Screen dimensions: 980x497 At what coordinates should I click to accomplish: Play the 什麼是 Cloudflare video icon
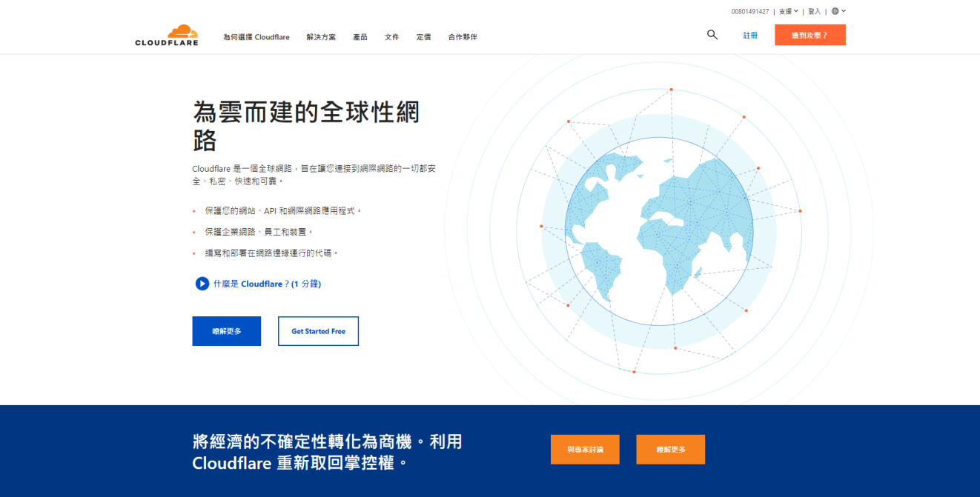202,284
